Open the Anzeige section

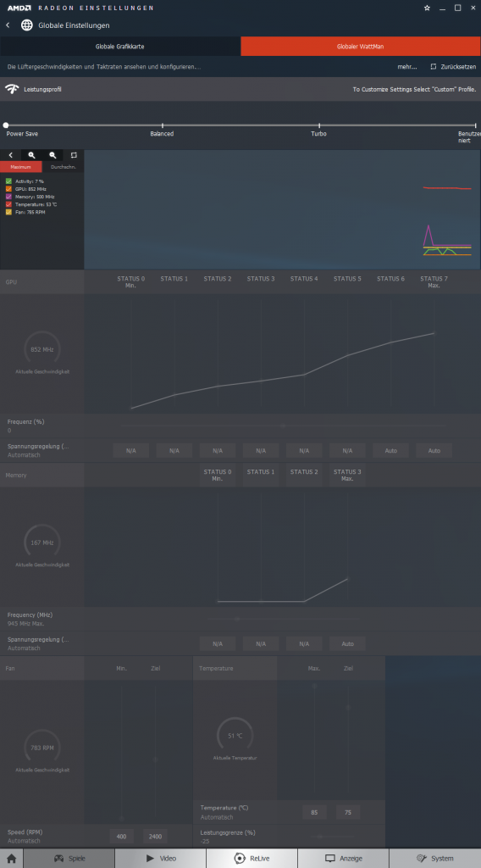click(x=343, y=859)
